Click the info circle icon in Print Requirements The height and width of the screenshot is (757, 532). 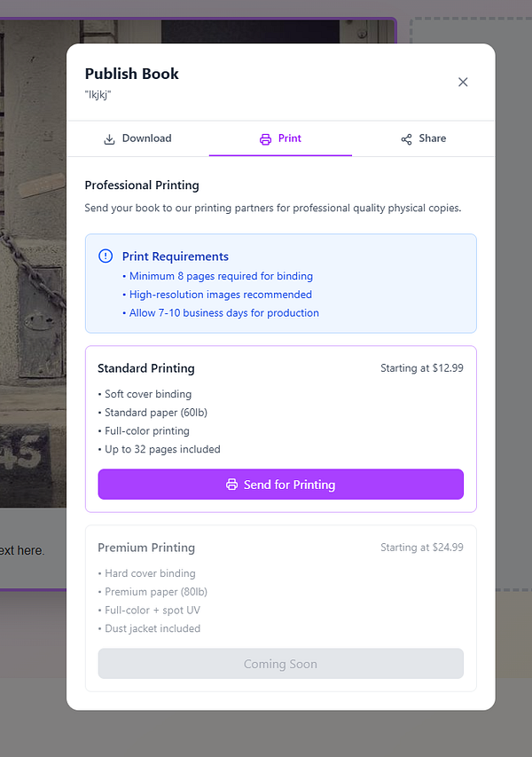pyautogui.click(x=105, y=256)
